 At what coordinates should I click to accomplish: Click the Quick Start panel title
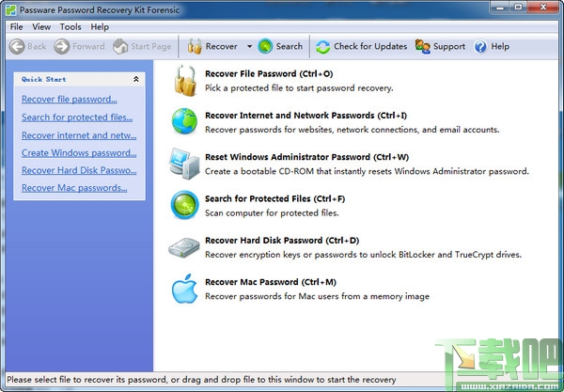[x=43, y=79]
